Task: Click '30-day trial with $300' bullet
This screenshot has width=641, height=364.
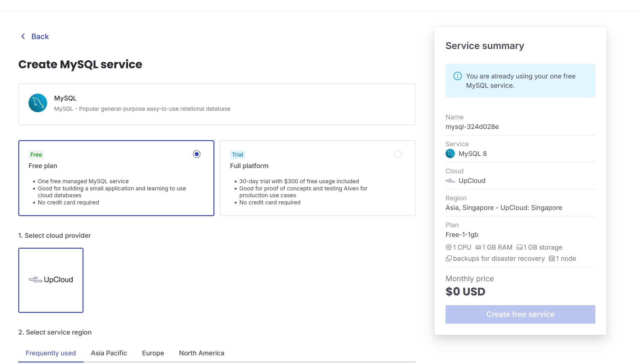Action: [299, 181]
